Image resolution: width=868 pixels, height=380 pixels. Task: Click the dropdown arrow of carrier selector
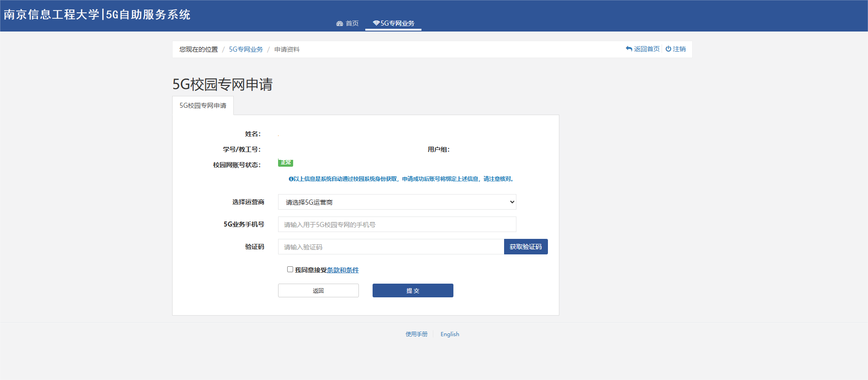[512, 202]
